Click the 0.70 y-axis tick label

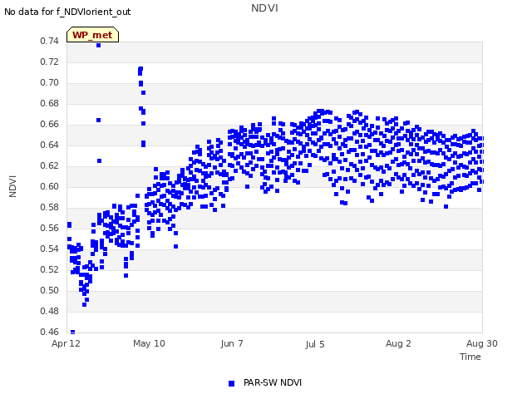49,82
